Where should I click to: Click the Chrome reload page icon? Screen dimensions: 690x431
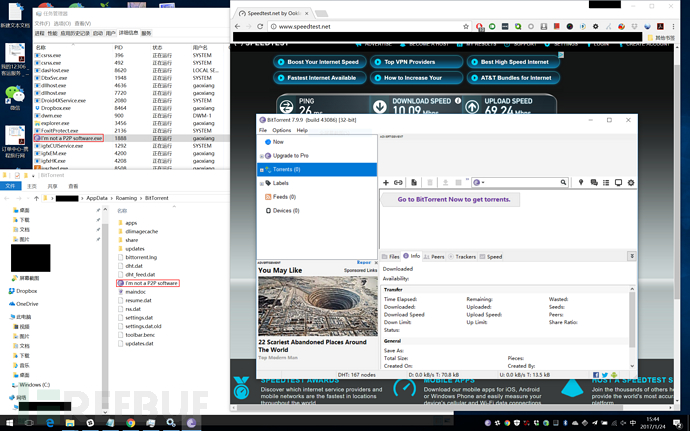coord(260,26)
